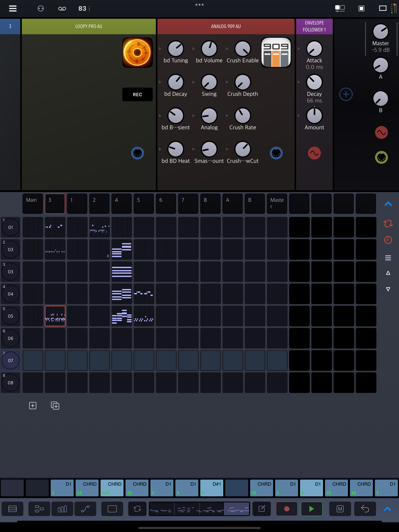Image resolution: width=399 pixels, height=532 pixels.
Task: Expand envelope Decay parameter arrow
Action: [299, 82]
